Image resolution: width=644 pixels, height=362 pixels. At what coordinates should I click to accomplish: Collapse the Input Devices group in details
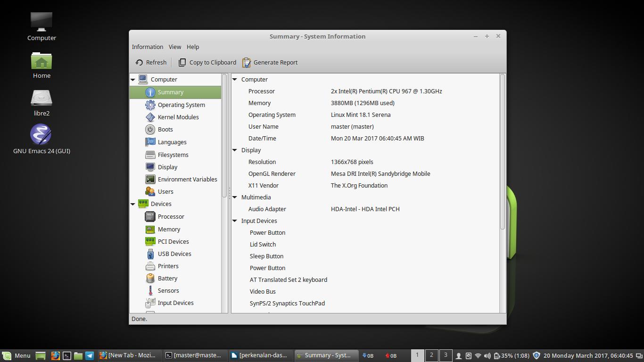[235, 221]
